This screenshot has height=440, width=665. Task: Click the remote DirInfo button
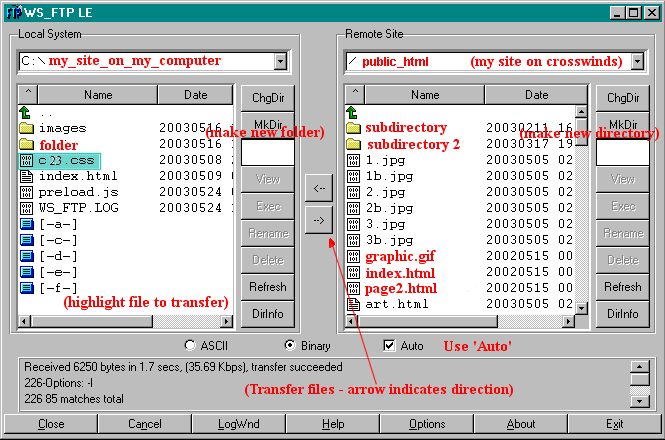[x=623, y=314]
